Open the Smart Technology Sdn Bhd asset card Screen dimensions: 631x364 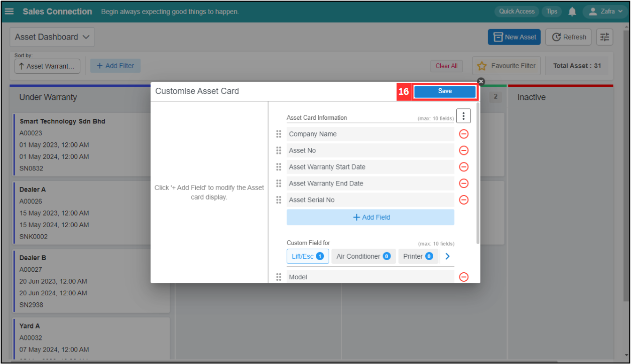(91, 145)
